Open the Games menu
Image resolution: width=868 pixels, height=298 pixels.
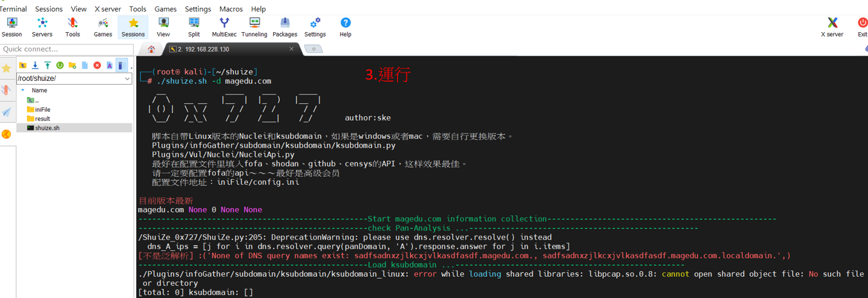pyautogui.click(x=165, y=9)
